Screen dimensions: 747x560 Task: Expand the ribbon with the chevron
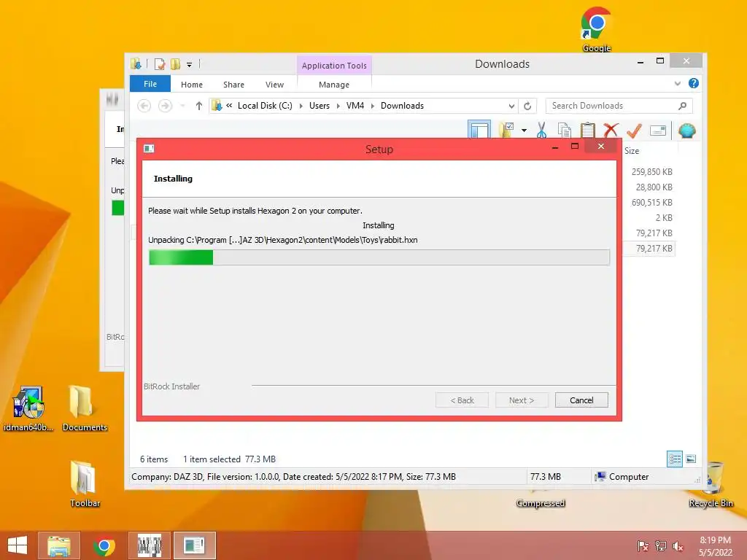pos(678,83)
